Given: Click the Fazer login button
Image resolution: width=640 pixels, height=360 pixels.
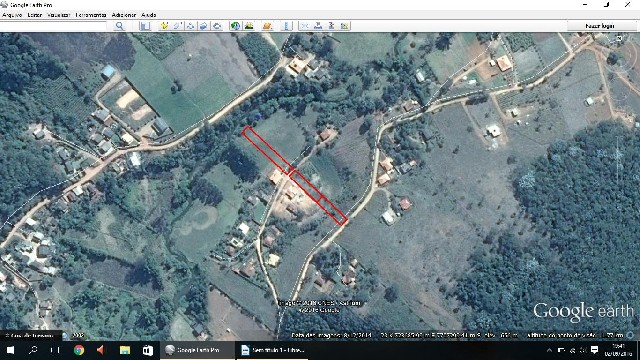Looking at the screenshot, I should tap(600, 26).
